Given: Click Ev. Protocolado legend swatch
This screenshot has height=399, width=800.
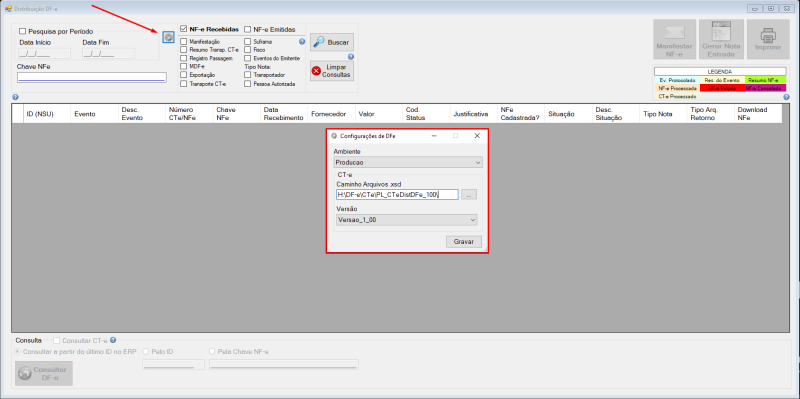Looking at the screenshot, I should [677, 80].
